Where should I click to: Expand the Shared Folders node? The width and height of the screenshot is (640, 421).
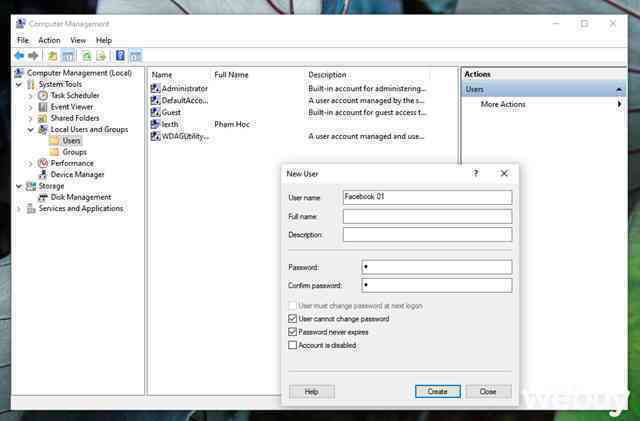point(31,118)
